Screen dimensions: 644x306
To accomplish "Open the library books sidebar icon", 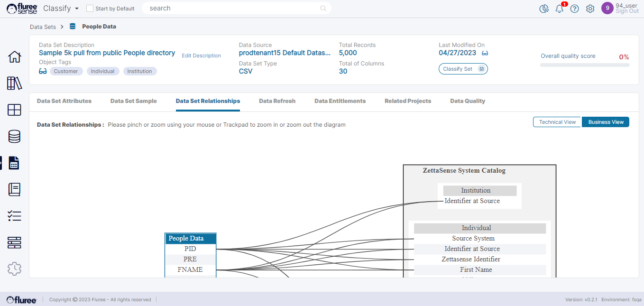I will 15,83.
